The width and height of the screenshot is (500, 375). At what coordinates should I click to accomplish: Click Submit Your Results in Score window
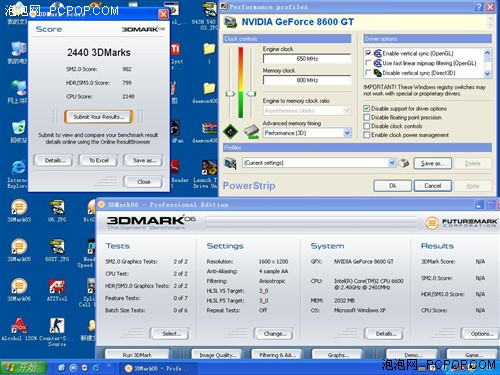pyautogui.click(x=99, y=117)
